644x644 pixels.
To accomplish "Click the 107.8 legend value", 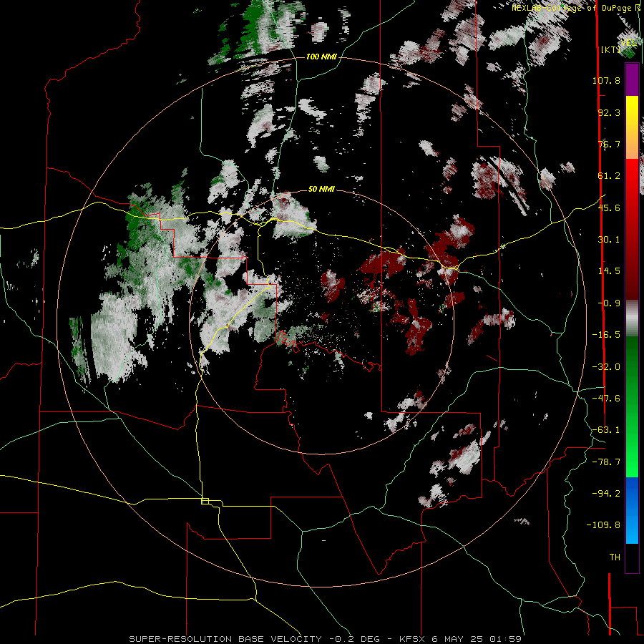I will [606, 80].
